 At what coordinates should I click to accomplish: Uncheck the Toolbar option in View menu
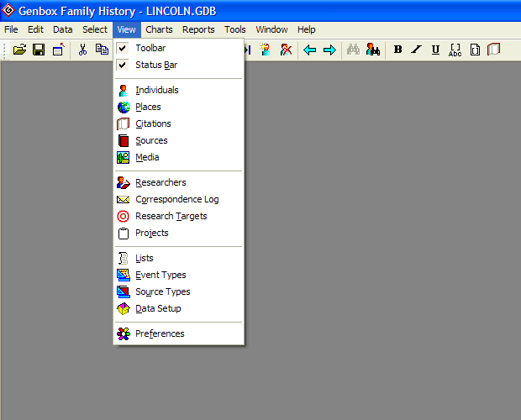(x=151, y=48)
